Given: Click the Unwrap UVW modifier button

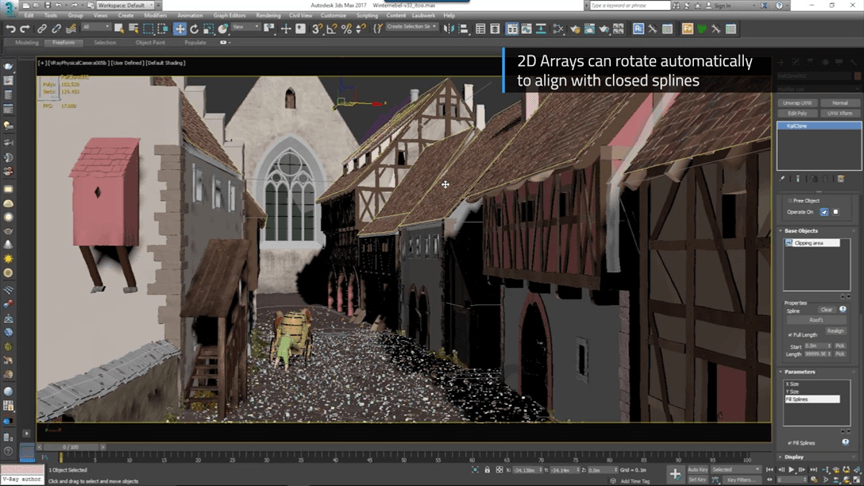Looking at the screenshot, I should [797, 103].
